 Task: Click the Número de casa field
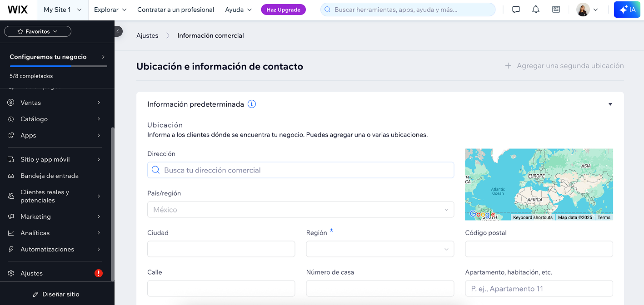click(x=380, y=289)
